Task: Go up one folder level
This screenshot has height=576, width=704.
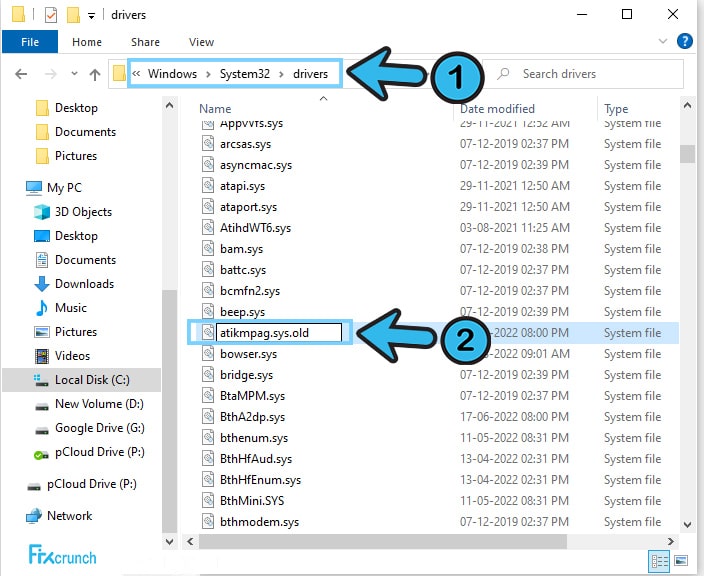Action: 95,74
